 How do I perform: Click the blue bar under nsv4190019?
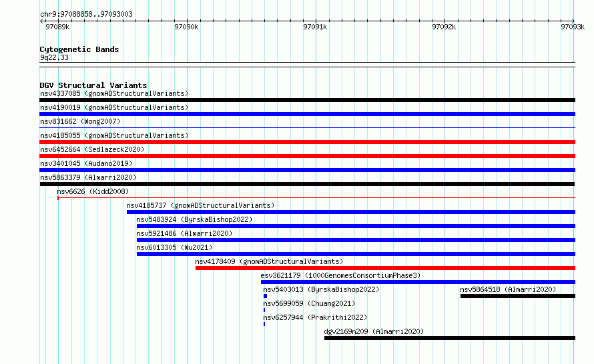[x=307, y=114]
